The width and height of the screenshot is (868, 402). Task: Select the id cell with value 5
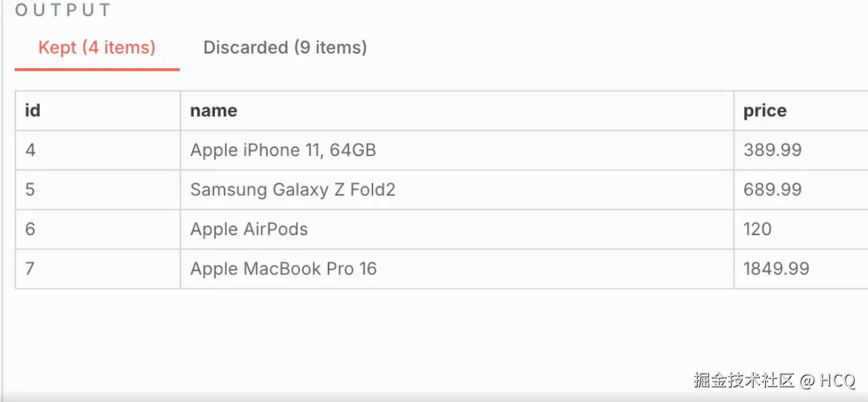point(98,190)
